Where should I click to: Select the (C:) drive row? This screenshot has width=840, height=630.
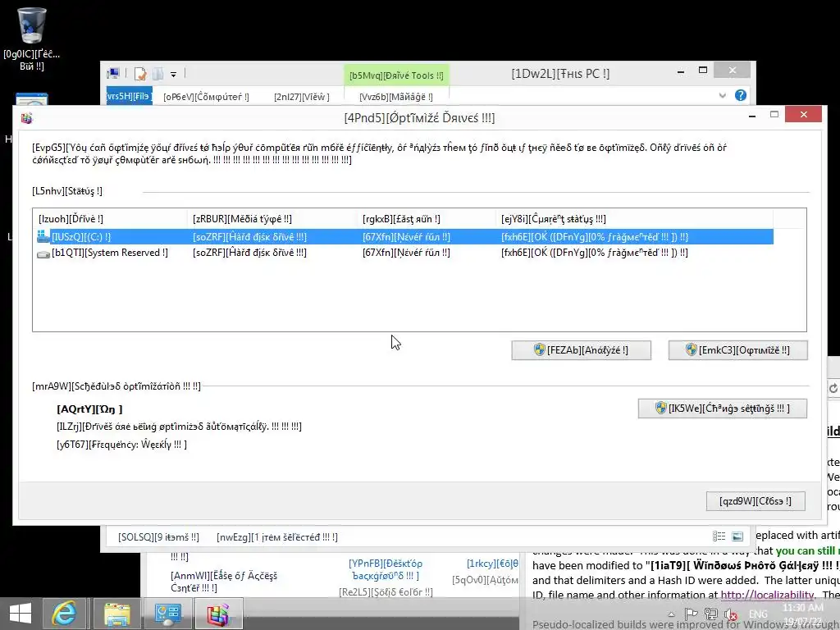point(404,237)
